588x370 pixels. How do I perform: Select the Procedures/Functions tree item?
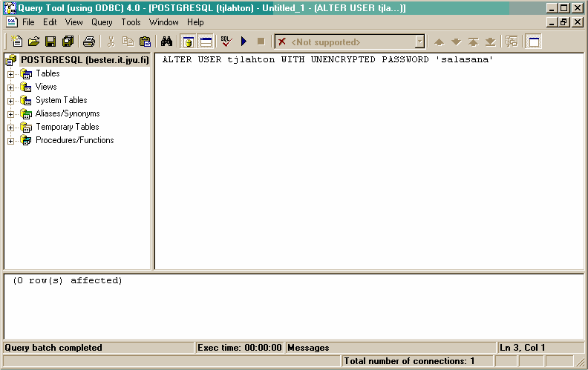coord(75,140)
